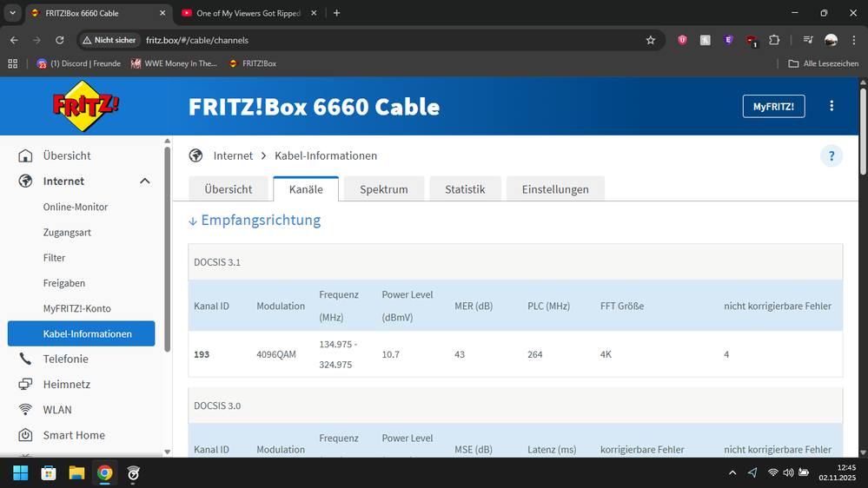Click the address bar URL
868x488 pixels.
click(x=197, y=41)
